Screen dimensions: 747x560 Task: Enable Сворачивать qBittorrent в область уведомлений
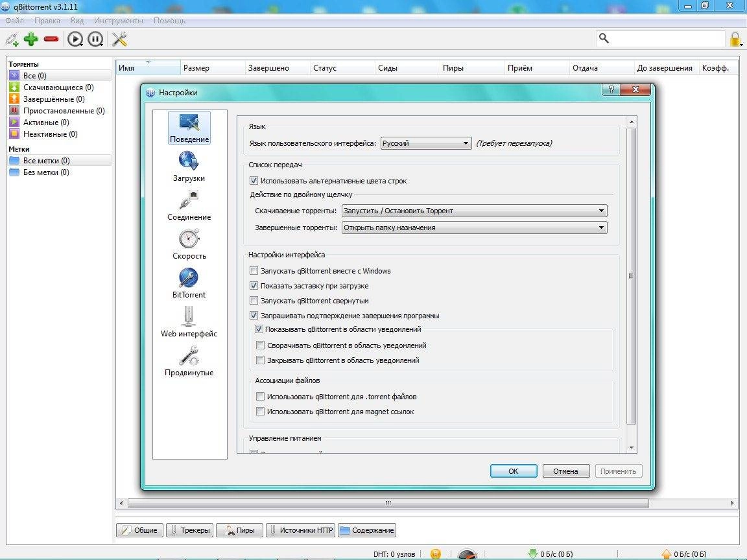tap(260, 345)
